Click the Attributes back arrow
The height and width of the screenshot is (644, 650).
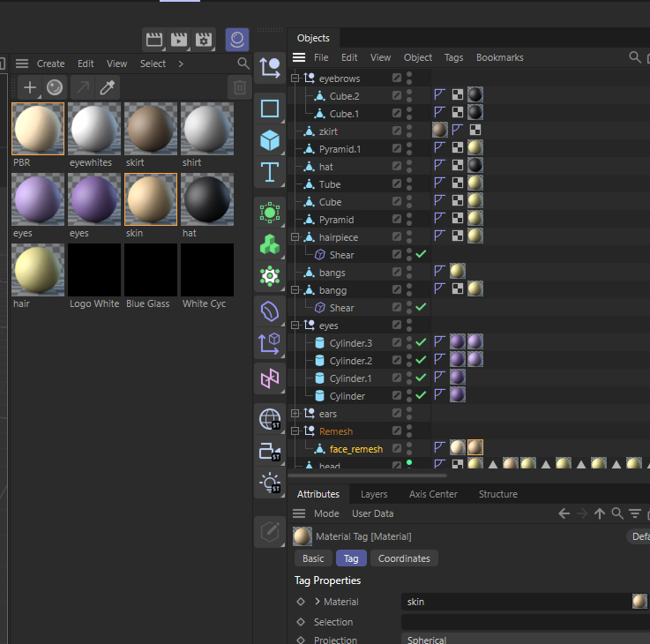[x=564, y=513]
